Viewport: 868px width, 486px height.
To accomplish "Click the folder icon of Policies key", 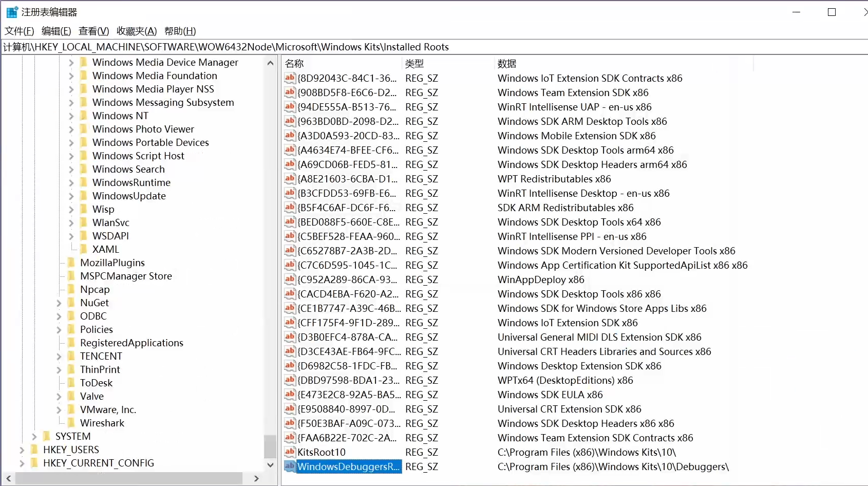I will pyautogui.click(x=71, y=329).
